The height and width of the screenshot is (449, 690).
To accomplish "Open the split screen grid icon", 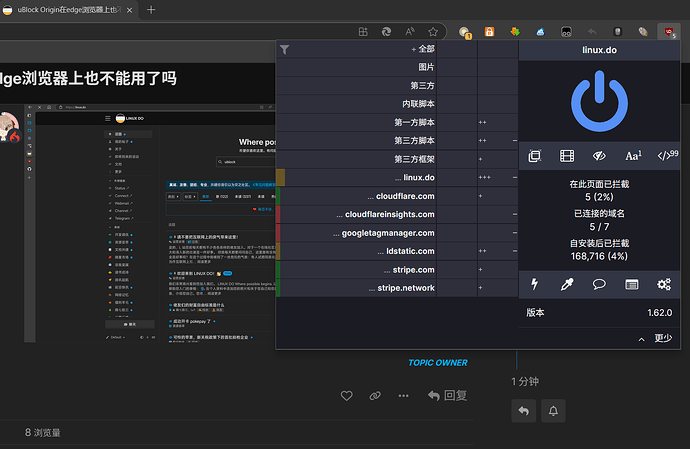I will pyautogui.click(x=363, y=32).
